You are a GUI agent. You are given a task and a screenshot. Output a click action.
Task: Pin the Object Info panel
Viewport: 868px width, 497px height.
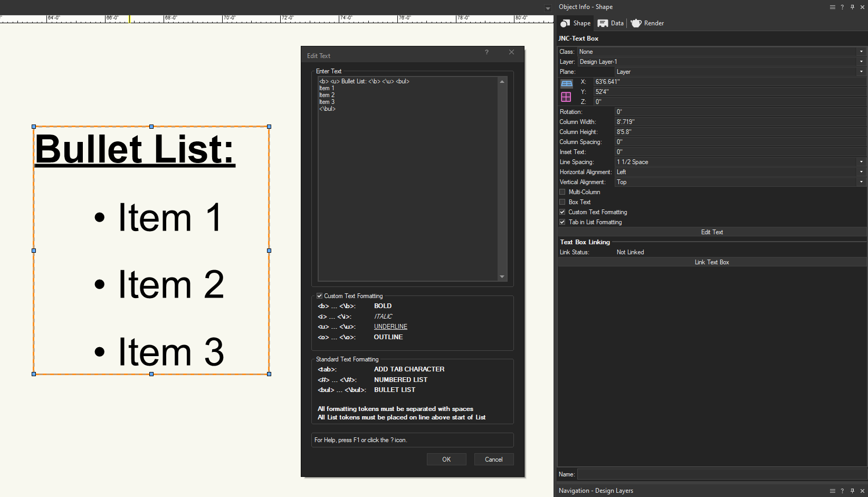click(x=852, y=7)
